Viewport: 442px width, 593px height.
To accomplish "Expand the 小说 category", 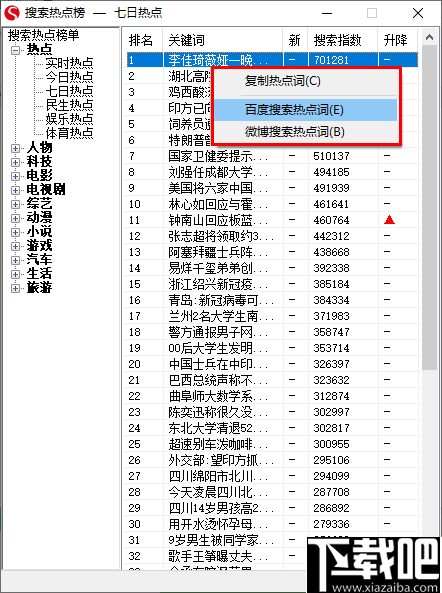I will [15, 233].
